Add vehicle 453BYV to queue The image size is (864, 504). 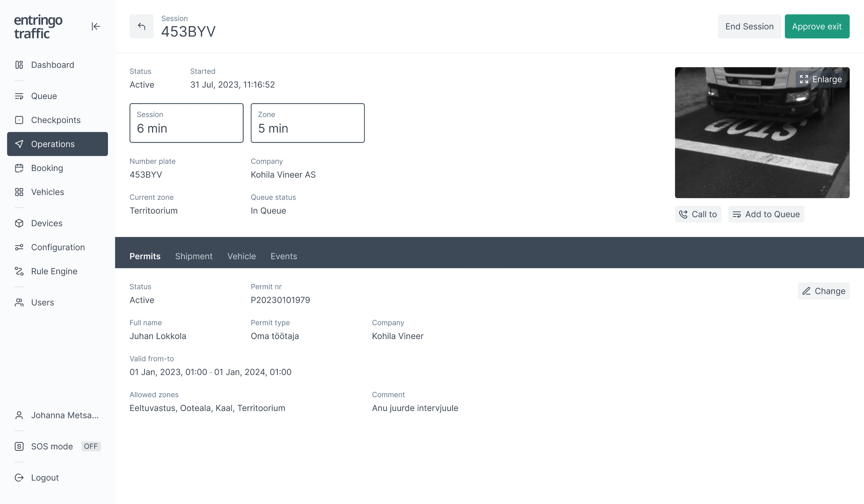[x=766, y=214]
